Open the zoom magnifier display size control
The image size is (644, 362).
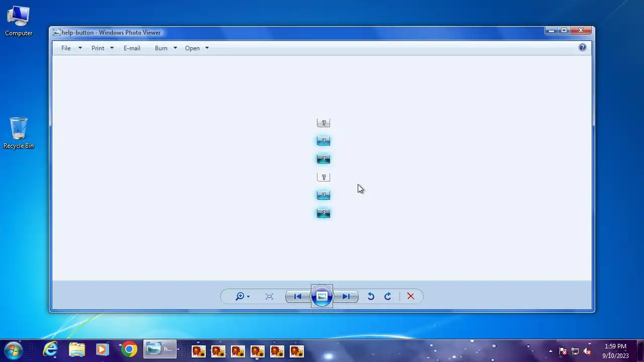pos(243,297)
